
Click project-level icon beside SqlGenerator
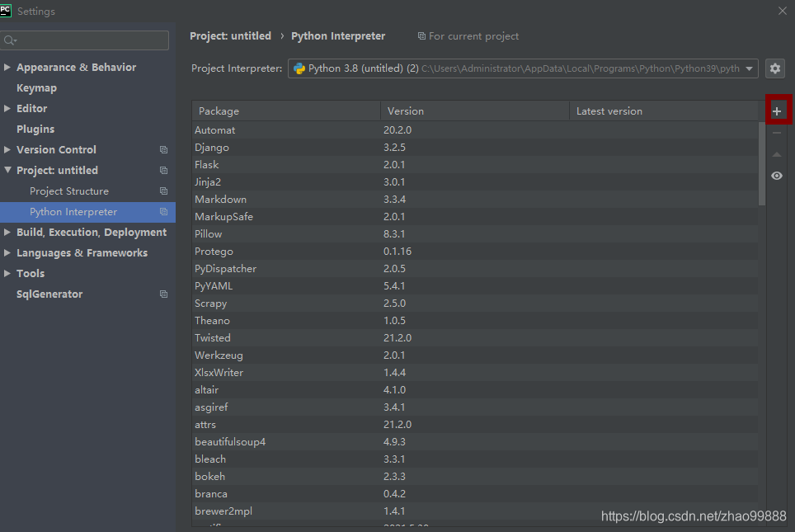point(163,294)
